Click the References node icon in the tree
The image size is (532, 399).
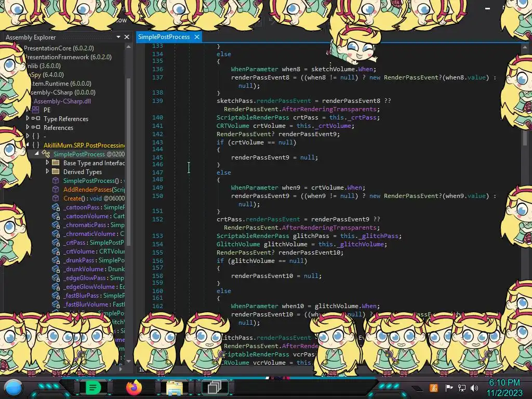pos(36,127)
